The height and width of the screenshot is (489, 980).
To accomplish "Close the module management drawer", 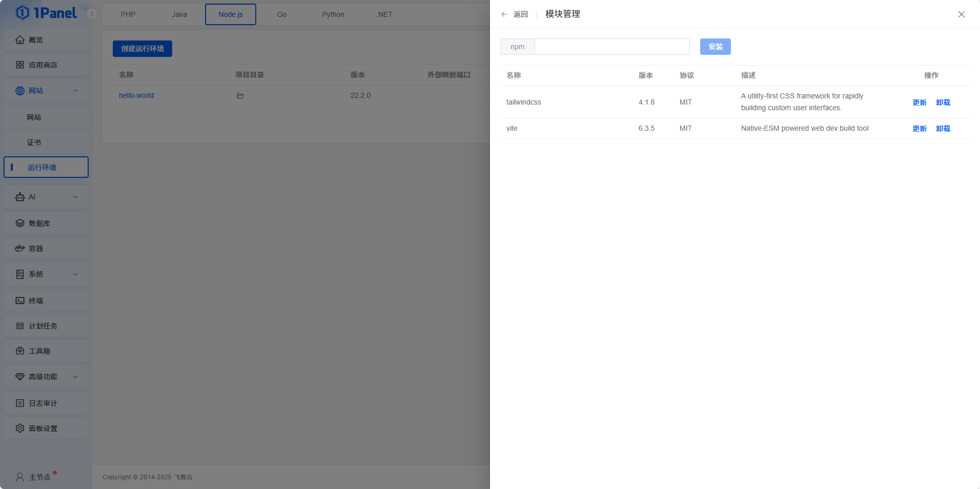I will coord(961,14).
